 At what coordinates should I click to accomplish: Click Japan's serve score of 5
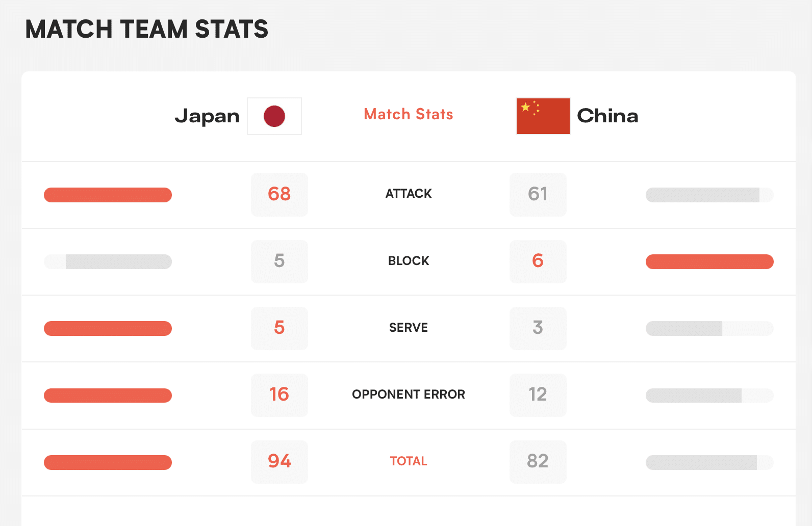[280, 328]
